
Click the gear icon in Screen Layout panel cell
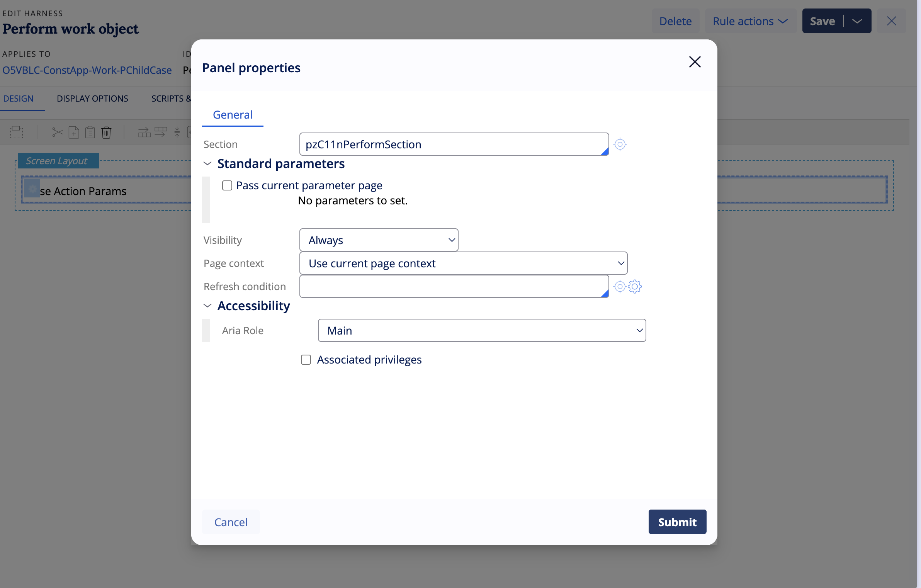pos(32,189)
